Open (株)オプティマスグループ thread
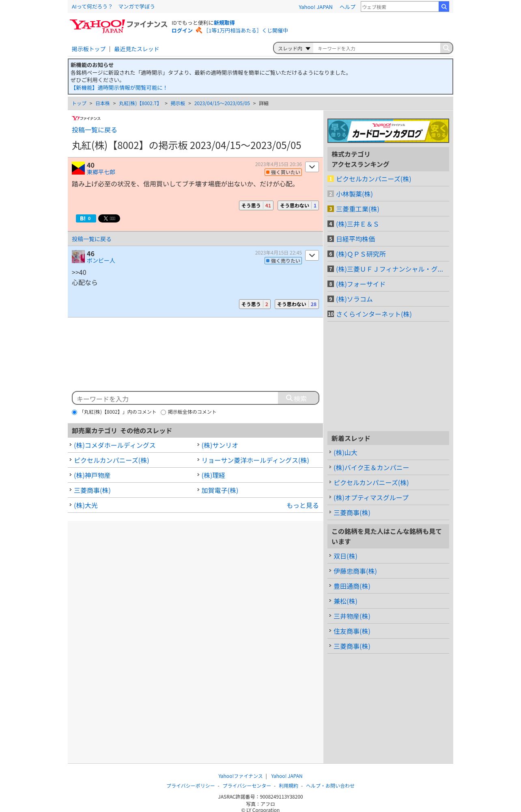Screen dimensions: 521x812 click(x=371, y=498)
